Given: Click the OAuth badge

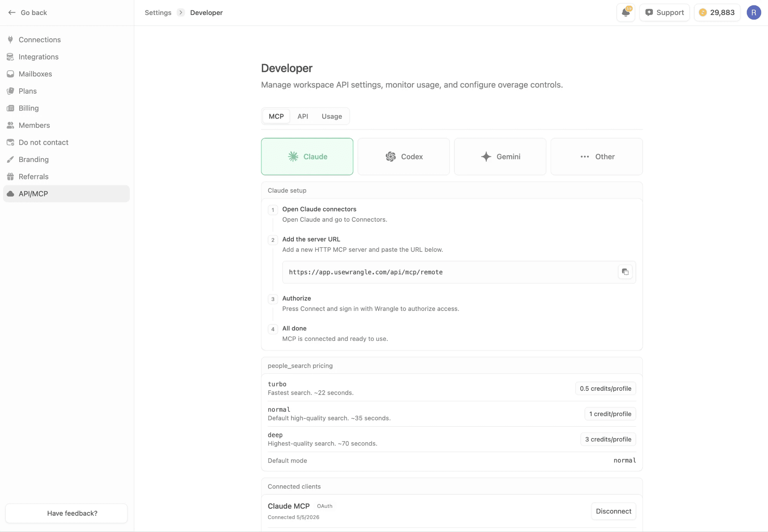Looking at the screenshot, I should (324, 506).
